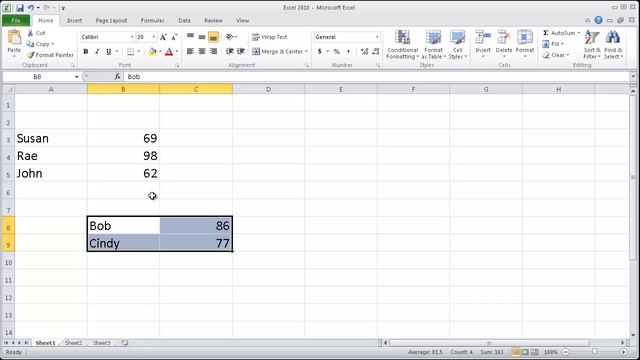Screen dimensions: 640x360
Task: Expand the Merge & Center dropdown arrow
Action: coord(306,51)
